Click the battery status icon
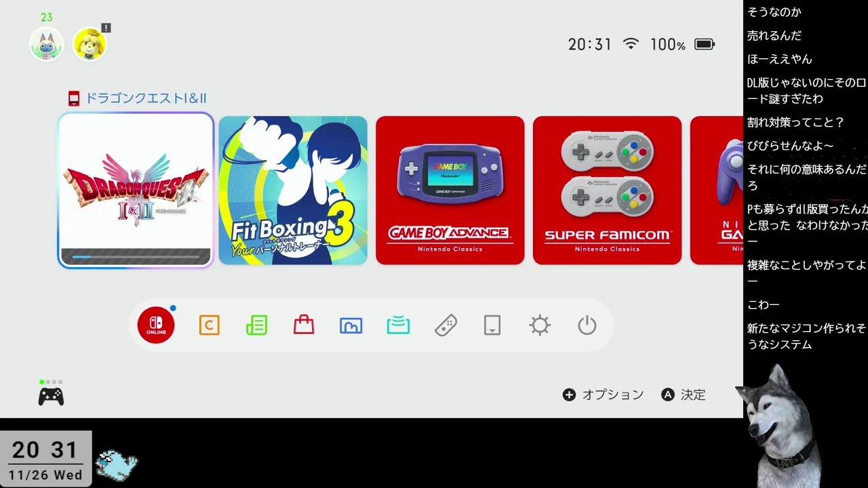The width and height of the screenshot is (868, 488). point(705,44)
